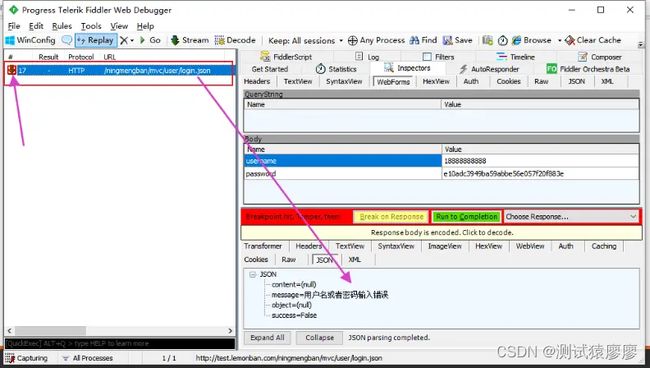The image size is (650, 368).
Task: Clear Cache via toolbar
Action: tap(593, 40)
